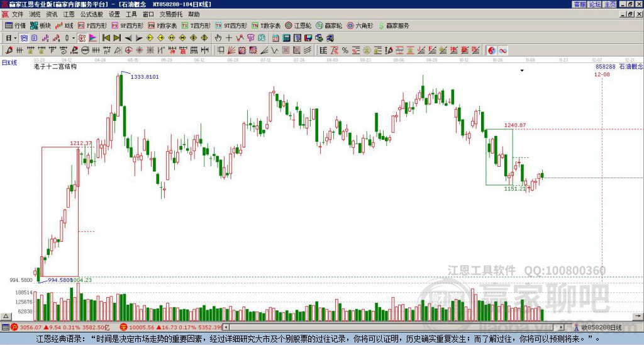Open the T数字表 tool
This screenshot has width=644, height=345.
[x=266, y=25]
